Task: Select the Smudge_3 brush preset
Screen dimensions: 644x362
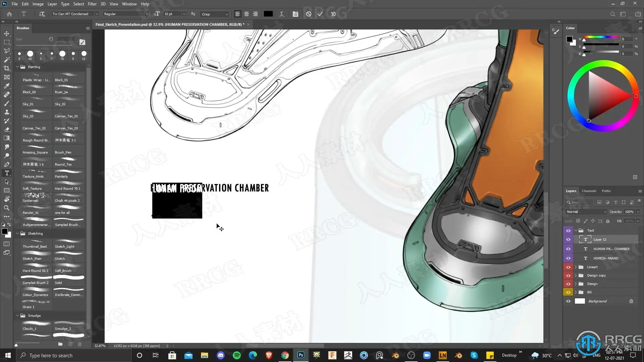Action: [68, 326]
